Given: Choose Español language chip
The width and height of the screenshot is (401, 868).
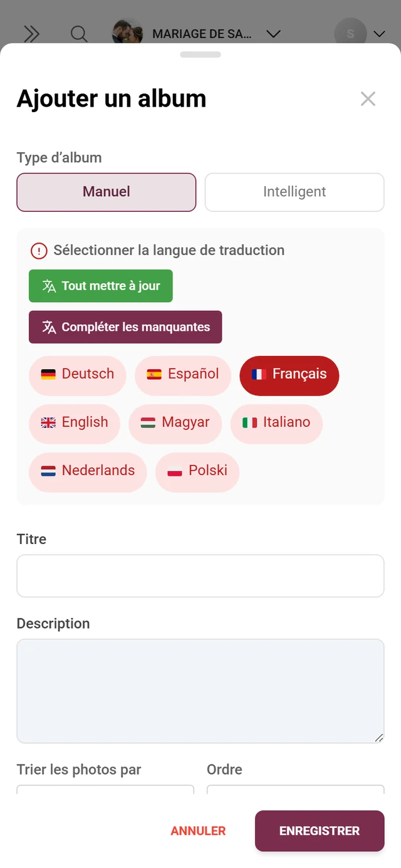Looking at the screenshot, I should (x=183, y=374).
